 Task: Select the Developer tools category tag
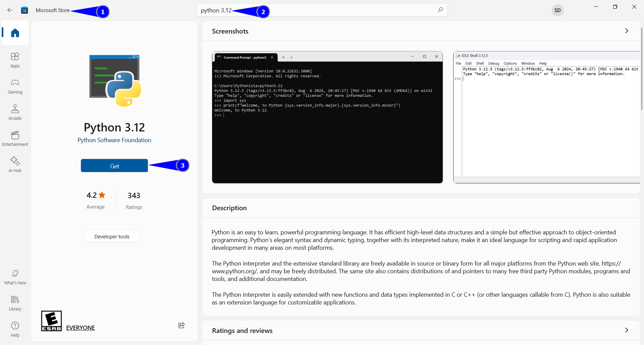(x=112, y=236)
